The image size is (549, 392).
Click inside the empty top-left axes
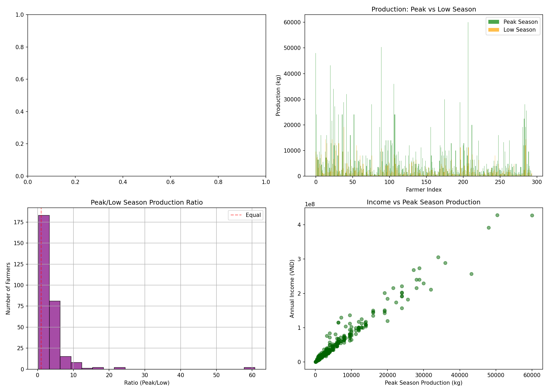(147, 95)
